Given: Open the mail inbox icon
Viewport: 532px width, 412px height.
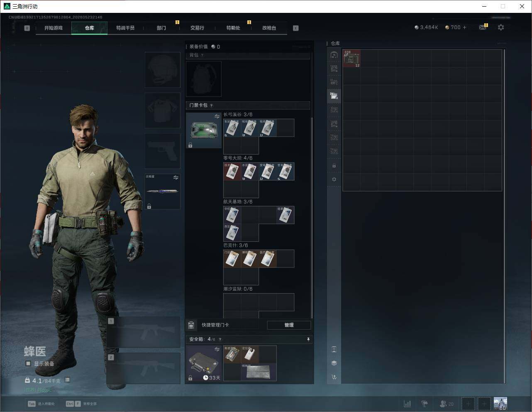Looking at the screenshot, I should pos(483,27).
